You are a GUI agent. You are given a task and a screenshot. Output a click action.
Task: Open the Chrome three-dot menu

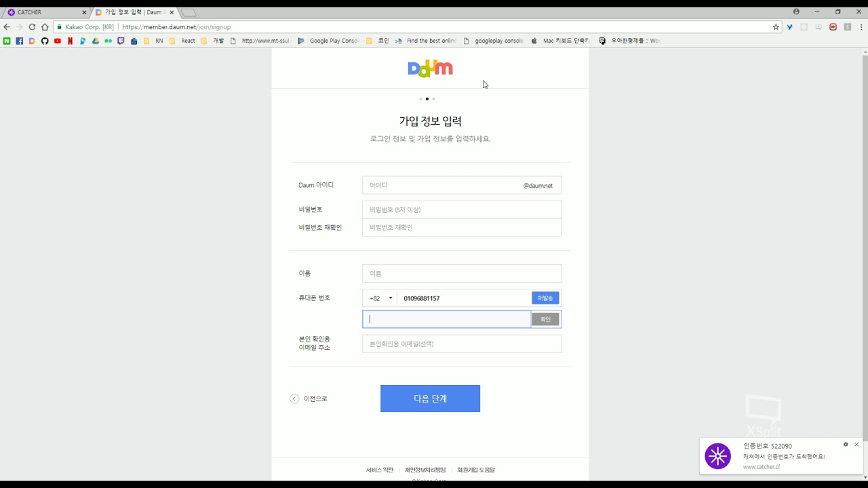tap(861, 27)
